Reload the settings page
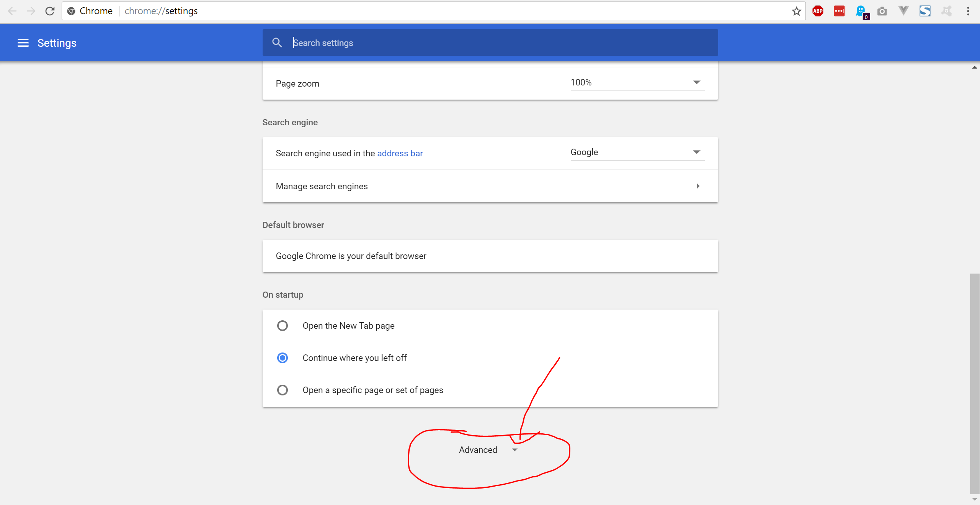Screen dimensions: 980x505 [50, 11]
